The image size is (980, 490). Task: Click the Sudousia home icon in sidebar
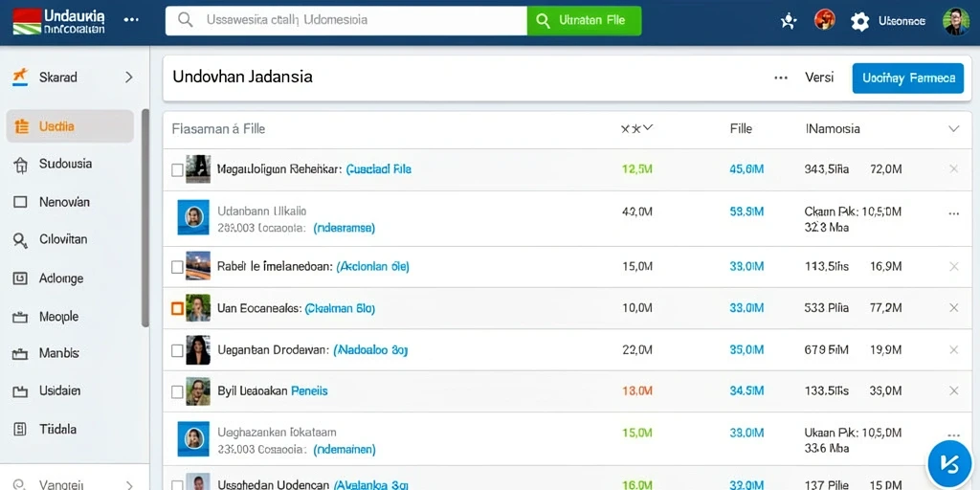pyautogui.click(x=21, y=165)
